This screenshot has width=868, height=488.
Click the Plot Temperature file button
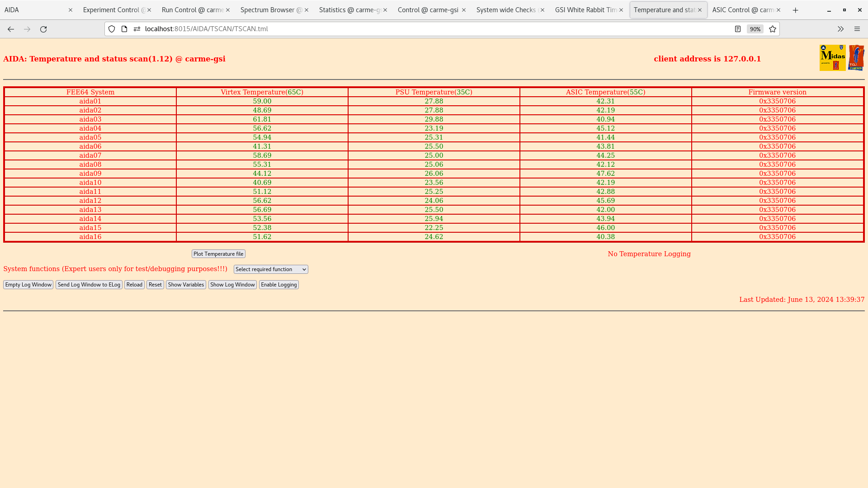point(218,253)
